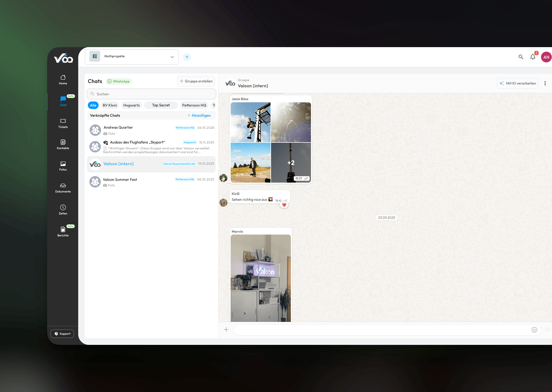Screen dimensions: 552x392
Task: Open the emoji picker in the message bar
Action: (534, 330)
